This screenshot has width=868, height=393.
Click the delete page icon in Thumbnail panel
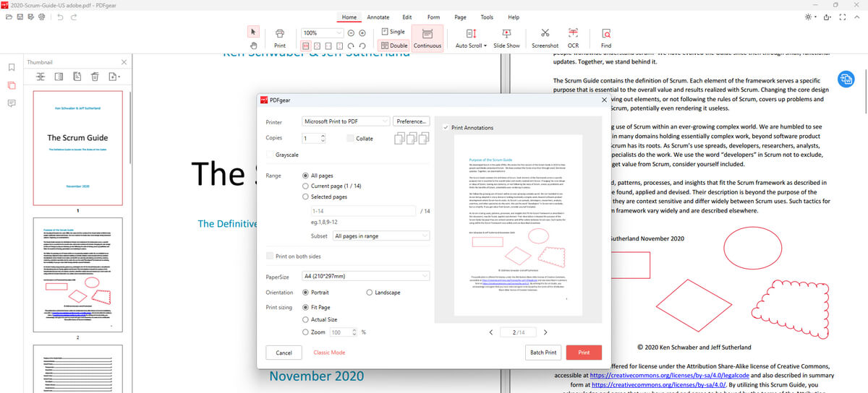click(95, 77)
